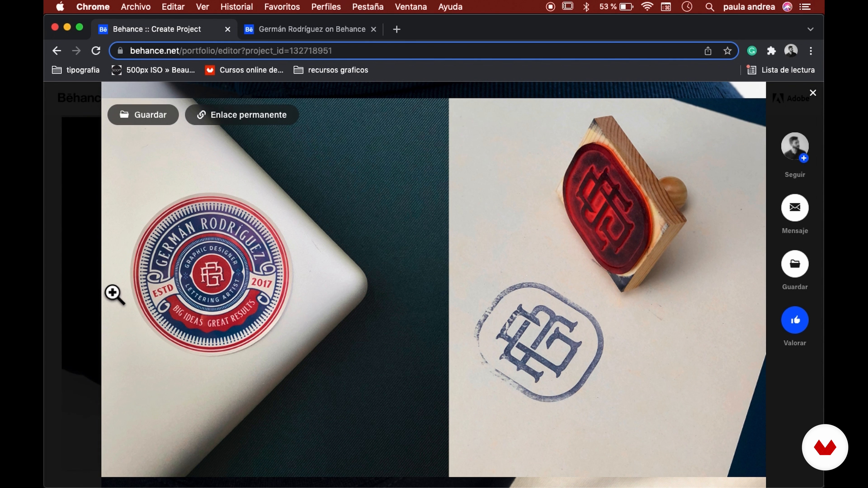Viewport: 868px width, 488px height.
Task: Click the Domestika red logo badge
Action: 825,447
